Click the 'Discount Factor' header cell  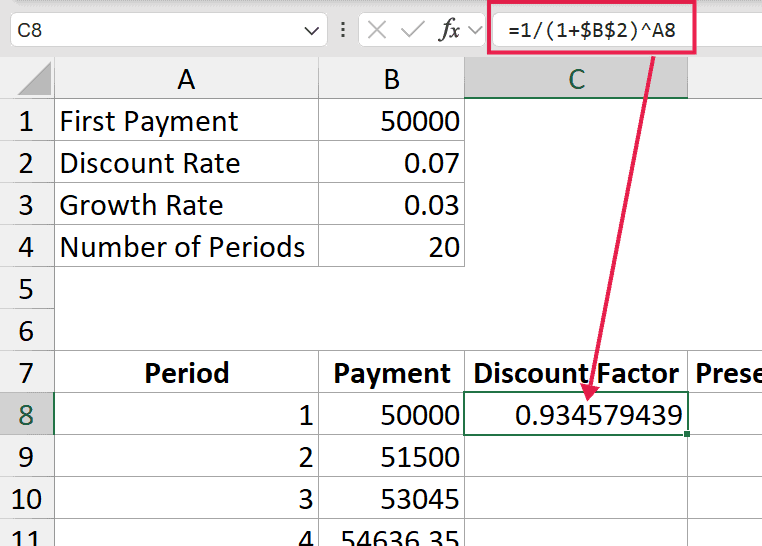pos(576,372)
